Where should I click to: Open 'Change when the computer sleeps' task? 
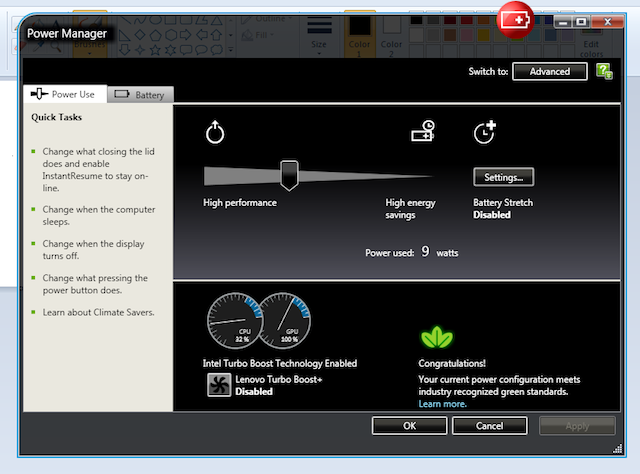tap(99, 216)
